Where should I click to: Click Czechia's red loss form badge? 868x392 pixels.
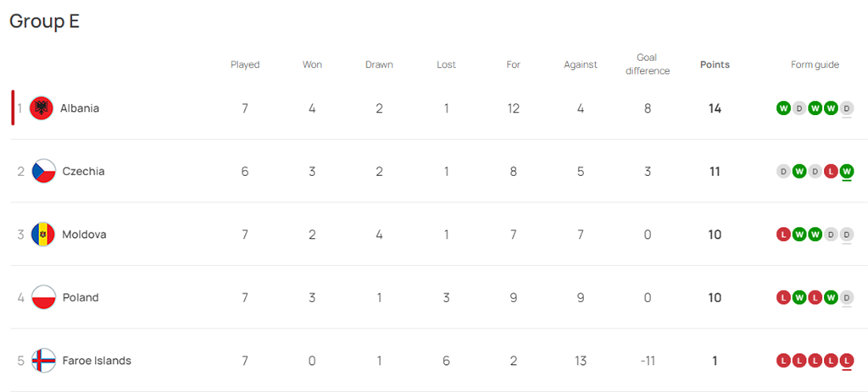pyautogui.click(x=831, y=171)
